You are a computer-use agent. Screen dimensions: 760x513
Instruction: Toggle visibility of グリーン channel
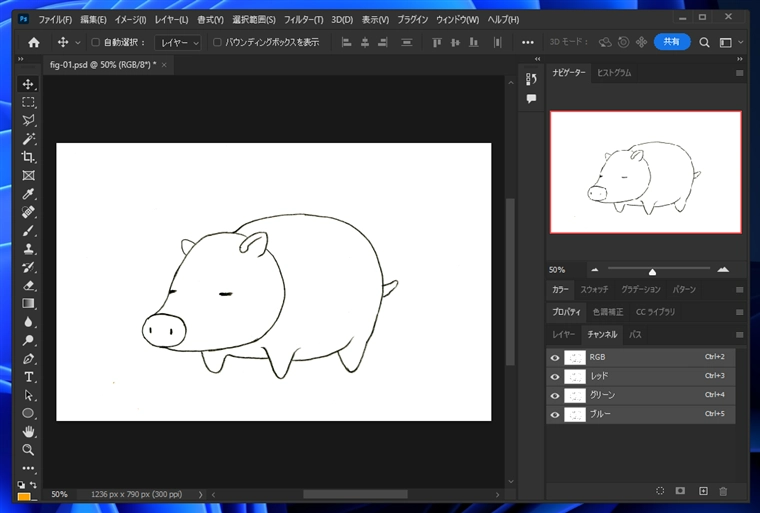555,396
